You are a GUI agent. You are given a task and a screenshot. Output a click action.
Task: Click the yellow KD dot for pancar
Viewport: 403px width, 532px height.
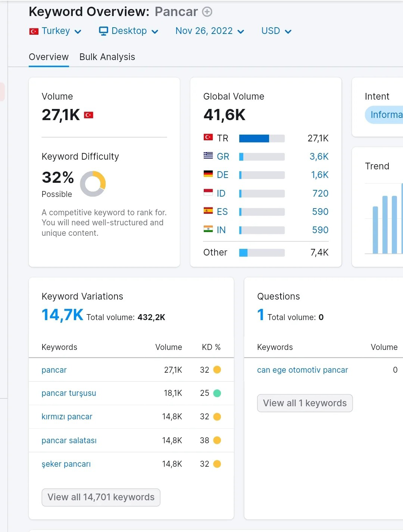[217, 370]
